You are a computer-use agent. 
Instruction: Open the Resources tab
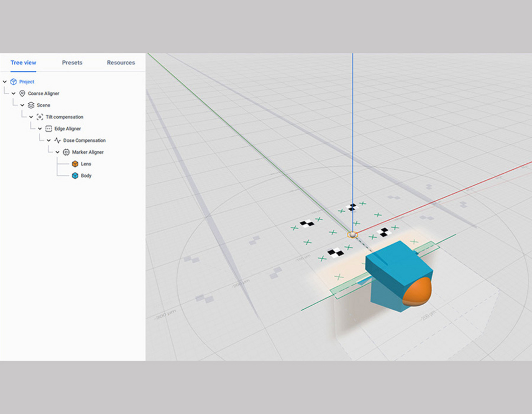(121, 63)
